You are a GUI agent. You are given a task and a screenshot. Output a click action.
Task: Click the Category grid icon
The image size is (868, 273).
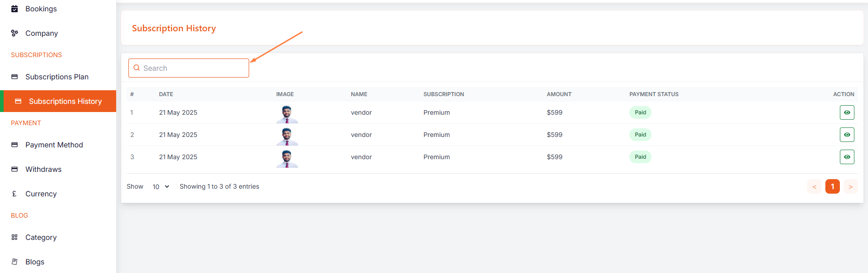[x=15, y=237]
